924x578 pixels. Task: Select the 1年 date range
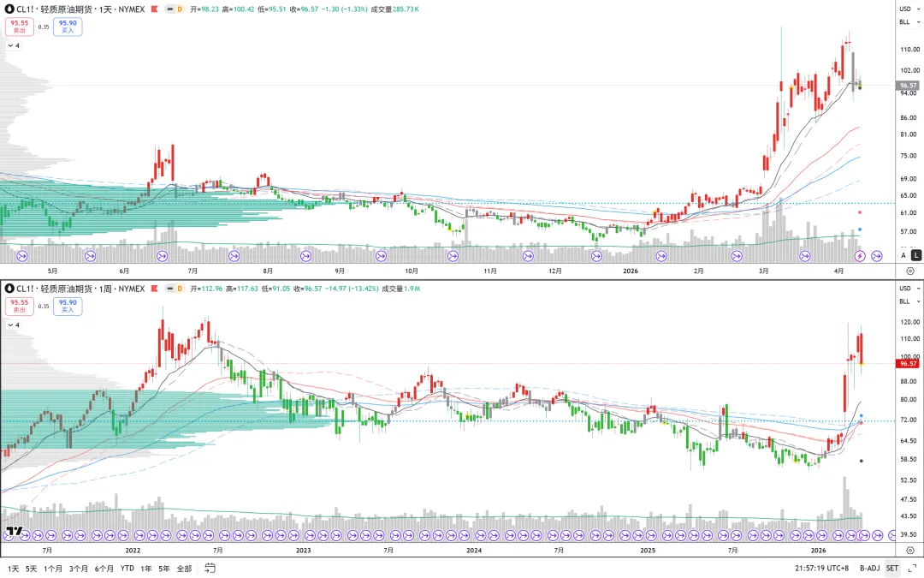click(146, 569)
